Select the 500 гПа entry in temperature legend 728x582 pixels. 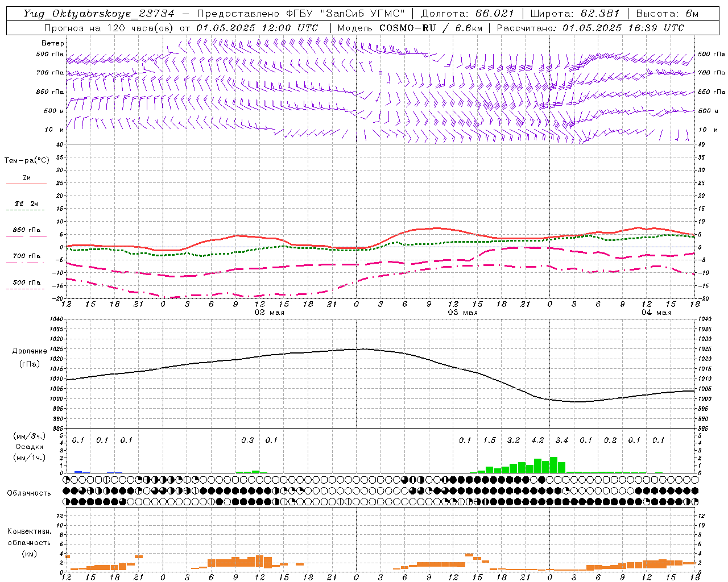pyautogui.click(x=27, y=282)
